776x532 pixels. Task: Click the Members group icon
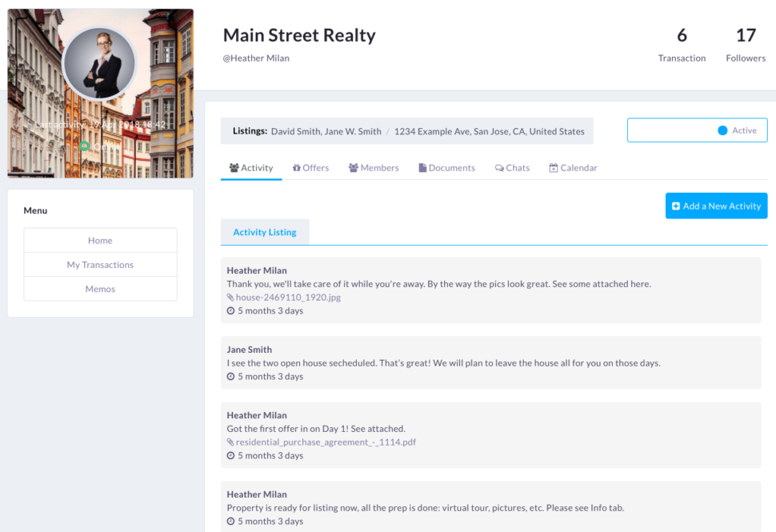[354, 168]
